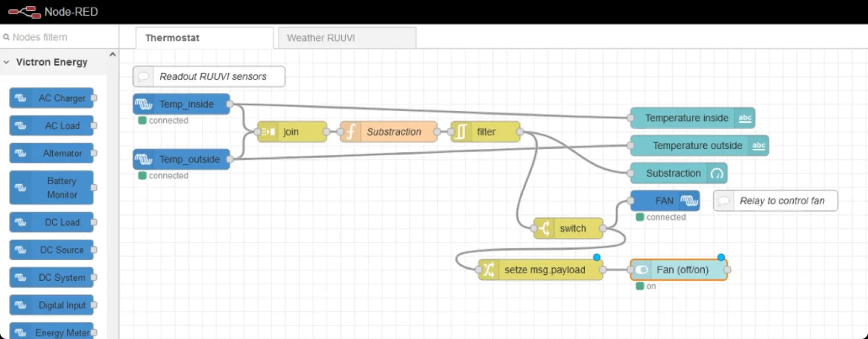Click the palette scroll-up arrow

[113, 55]
